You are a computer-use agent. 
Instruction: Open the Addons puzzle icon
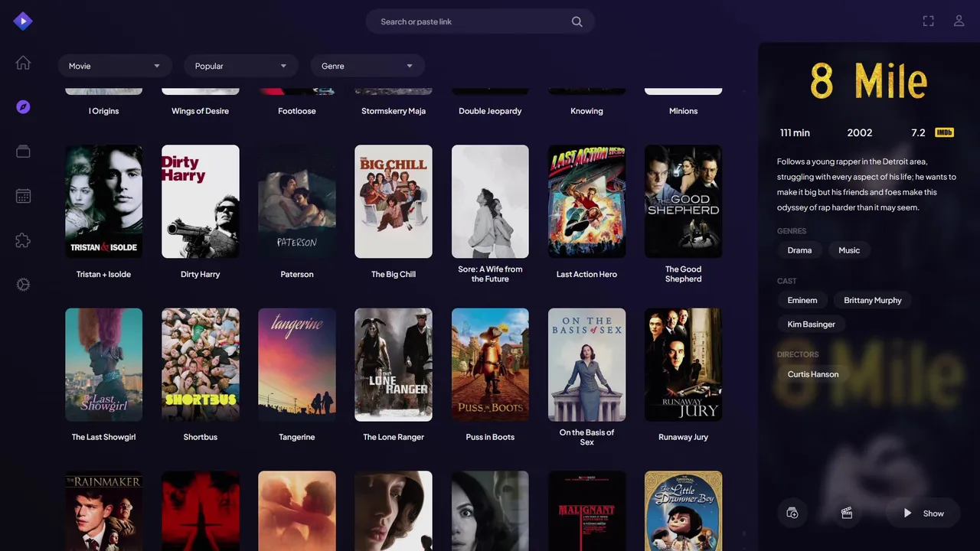(x=23, y=240)
